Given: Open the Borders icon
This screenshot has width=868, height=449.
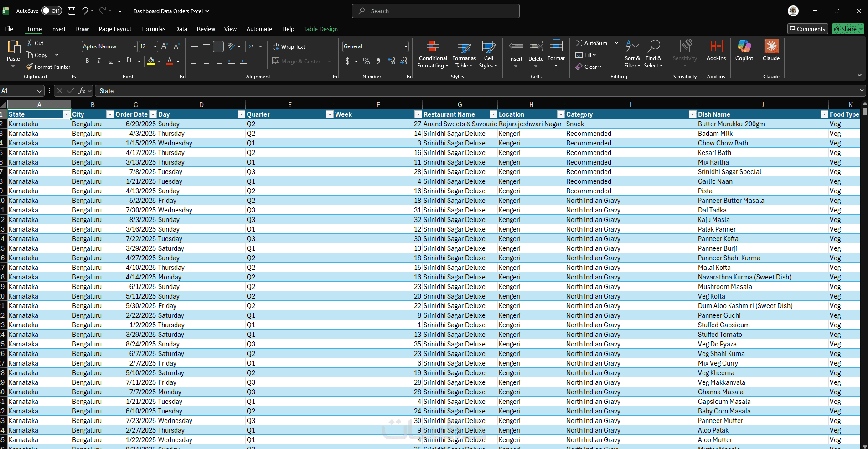Looking at the screenshot, I should pyautogui.click(x=130, y=61).
